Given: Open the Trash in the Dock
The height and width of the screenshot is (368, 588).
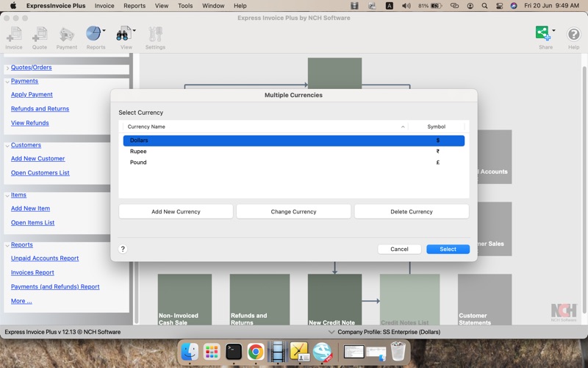Looking at the screenshot, I should click(x=398, y=351).
